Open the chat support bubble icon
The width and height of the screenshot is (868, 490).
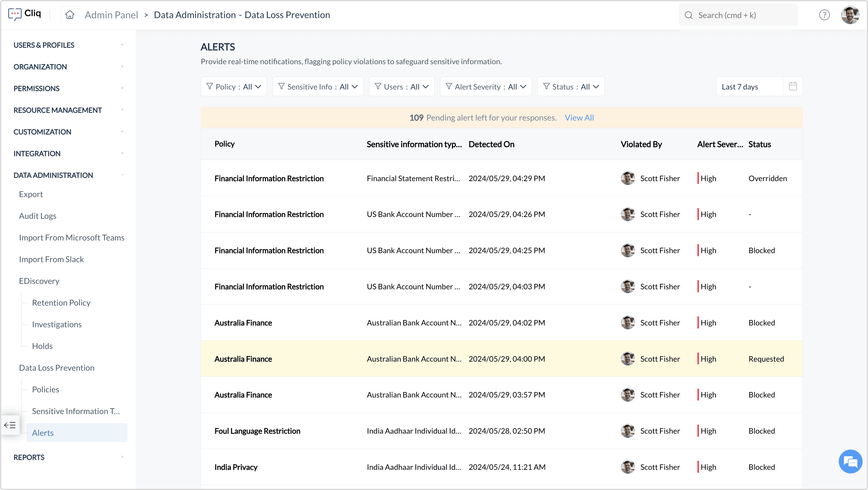tap(850, 462)
